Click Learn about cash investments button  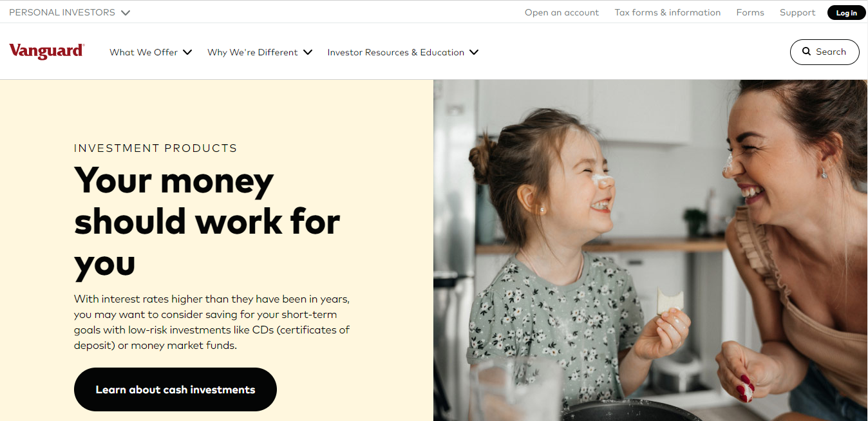click(175, 389)
